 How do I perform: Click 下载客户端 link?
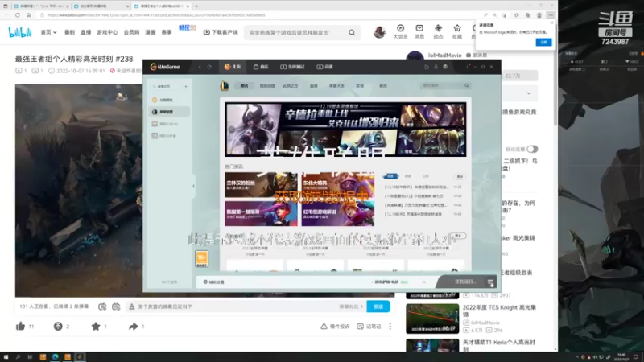click(221, 32)
